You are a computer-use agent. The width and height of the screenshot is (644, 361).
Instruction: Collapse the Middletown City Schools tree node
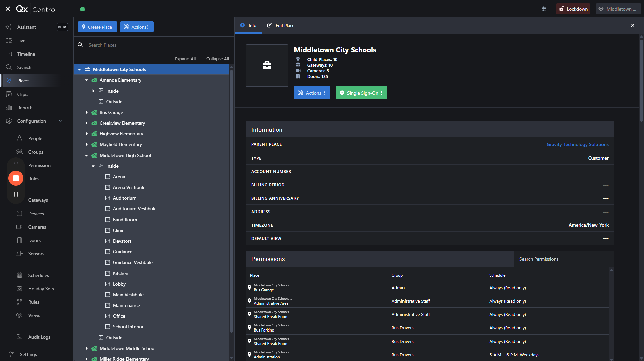click(80, 69)
